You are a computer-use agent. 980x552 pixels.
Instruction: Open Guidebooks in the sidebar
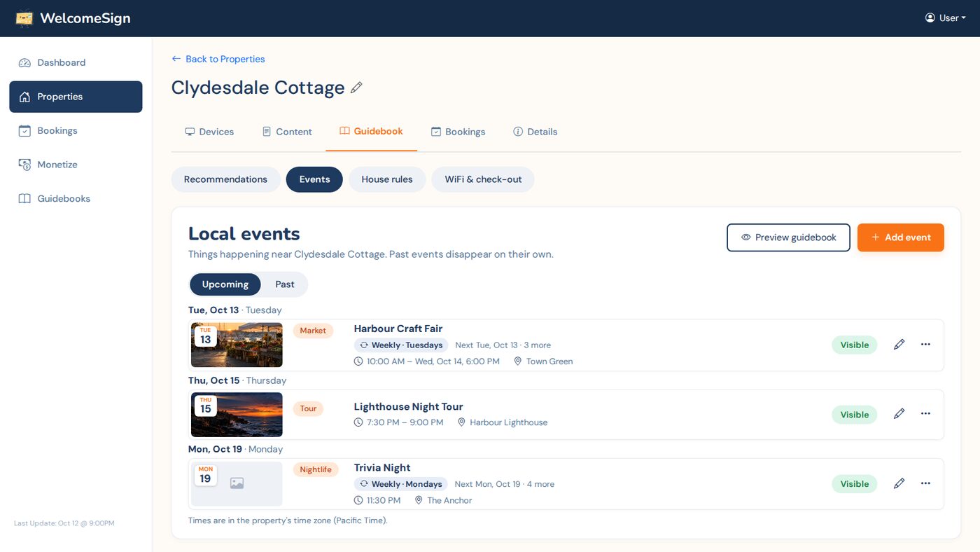point(76,198)
